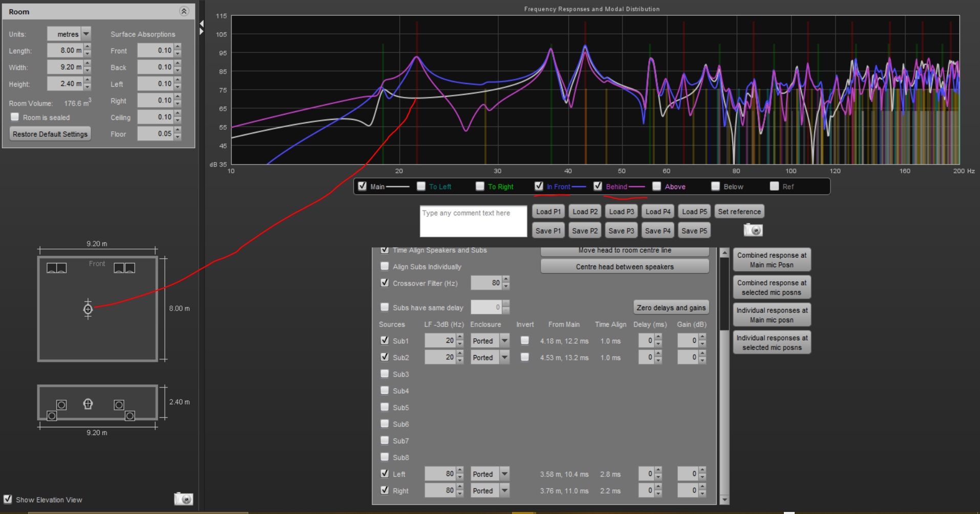Open Sub1 Enclosure Ported dropdown
Screen dimensions: 980x514
click(x=504, y=341)
